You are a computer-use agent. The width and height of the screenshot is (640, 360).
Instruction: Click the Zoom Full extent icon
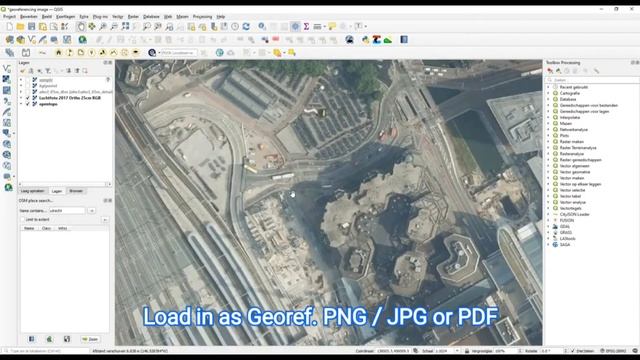click(125, 27)
